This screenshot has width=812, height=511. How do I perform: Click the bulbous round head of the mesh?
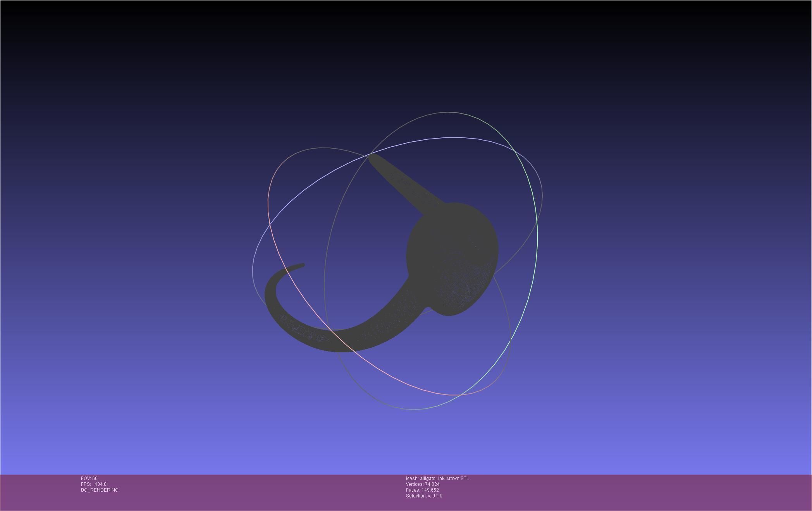click(452, 254)
